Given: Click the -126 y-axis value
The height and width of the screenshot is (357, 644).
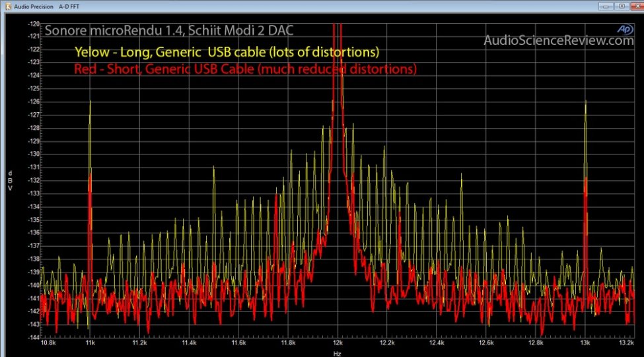Looking at the screenshot, I should click(x=34, y=102).
